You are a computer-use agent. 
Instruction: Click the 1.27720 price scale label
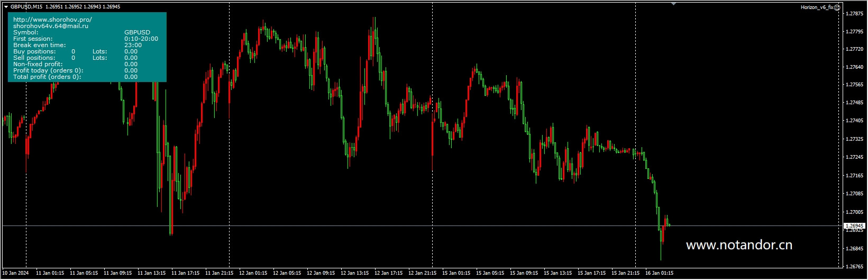855,49
